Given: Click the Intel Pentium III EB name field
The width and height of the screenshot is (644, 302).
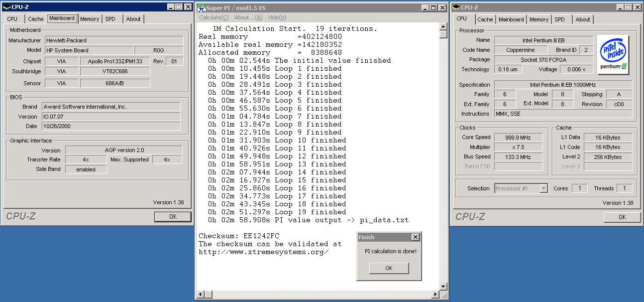Looking at the screenshot, I should [543, 40].
